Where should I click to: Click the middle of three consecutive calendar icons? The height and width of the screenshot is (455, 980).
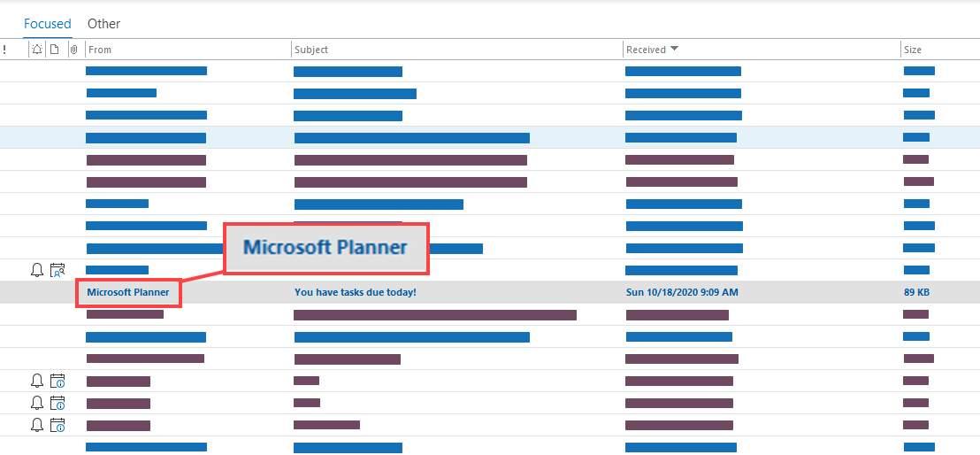tap(57, 403)
